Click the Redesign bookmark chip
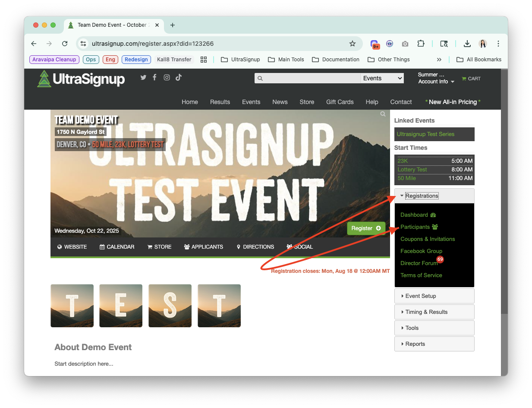The width and height of the screenshot is (532, 408). [x=136, y=60]
